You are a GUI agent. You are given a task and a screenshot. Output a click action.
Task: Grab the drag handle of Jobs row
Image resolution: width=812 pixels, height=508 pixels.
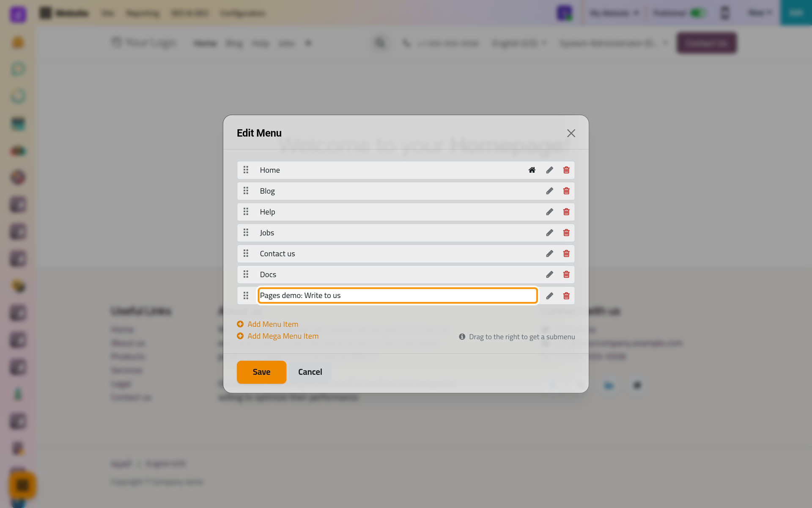click(246, 232)
